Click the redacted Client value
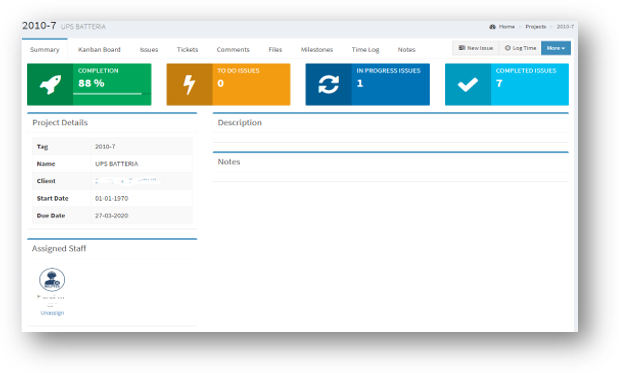This screenshot has width=619, height=373. coord(128,181)
